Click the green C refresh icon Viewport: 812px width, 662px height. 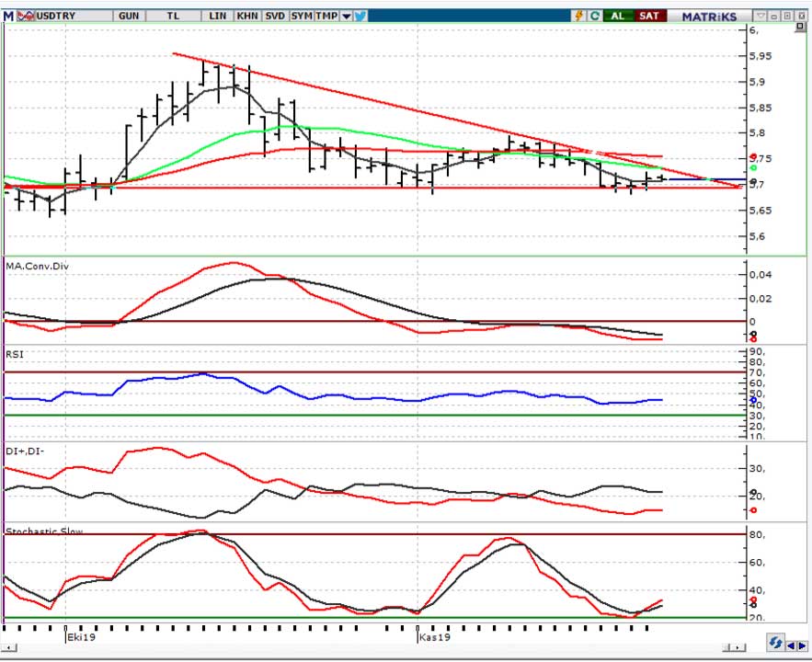coord(594,16)
